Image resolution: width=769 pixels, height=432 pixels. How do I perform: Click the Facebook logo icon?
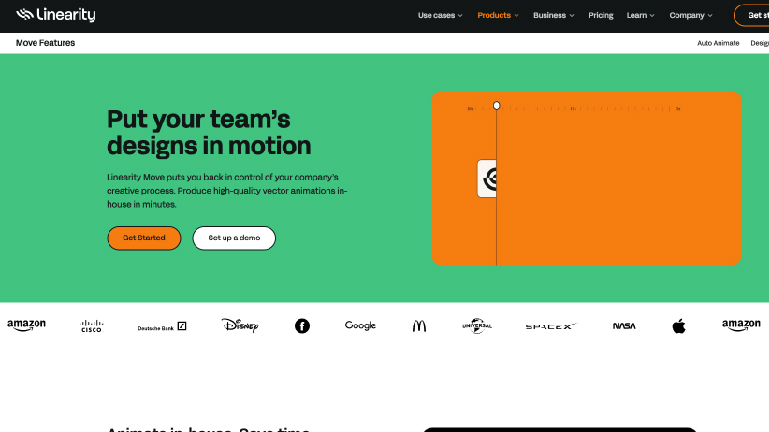pos(302,326)
